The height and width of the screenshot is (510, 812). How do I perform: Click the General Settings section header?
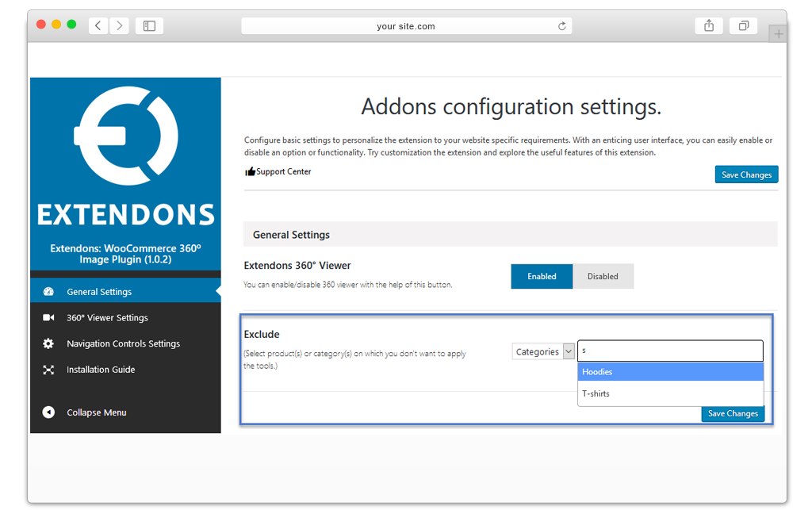[x=510, y=235]
